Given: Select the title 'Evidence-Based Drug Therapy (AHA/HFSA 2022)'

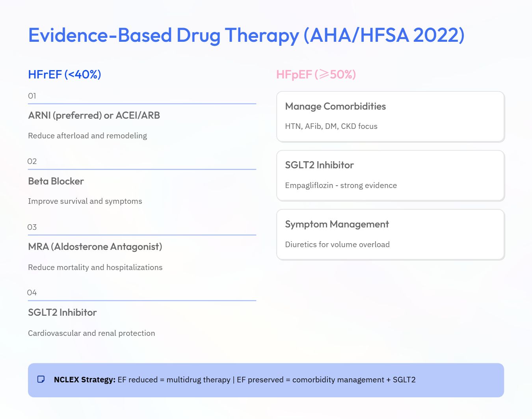Looking at the screenshot, I should coord(246,35).
